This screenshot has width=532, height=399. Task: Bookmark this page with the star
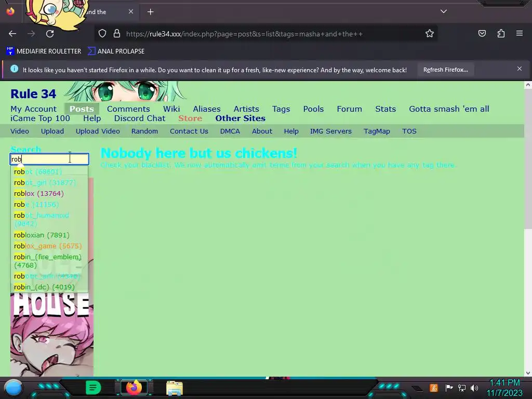(x=430, y=34)
